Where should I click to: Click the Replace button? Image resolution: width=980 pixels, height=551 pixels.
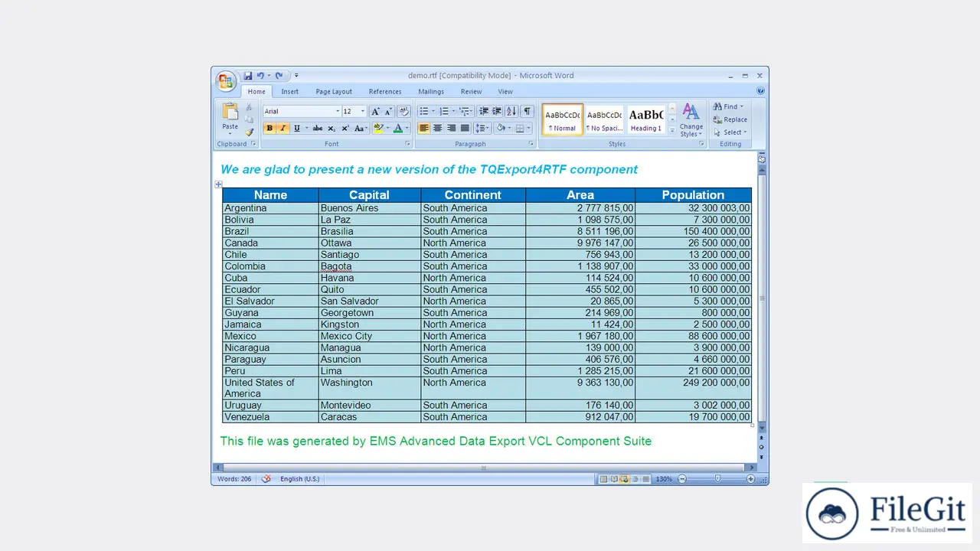(x=730, y=119)
